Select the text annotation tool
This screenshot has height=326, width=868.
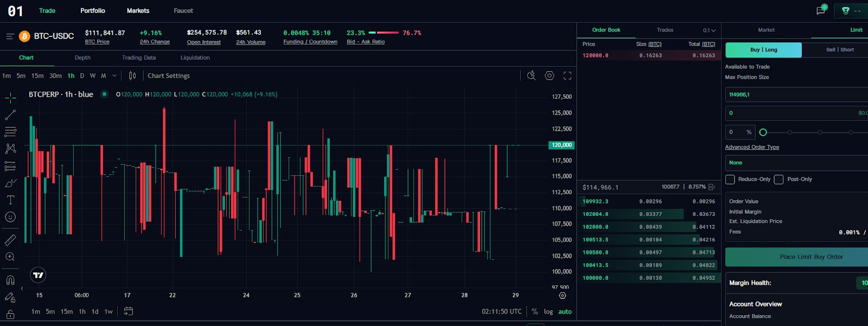(10, 200)
